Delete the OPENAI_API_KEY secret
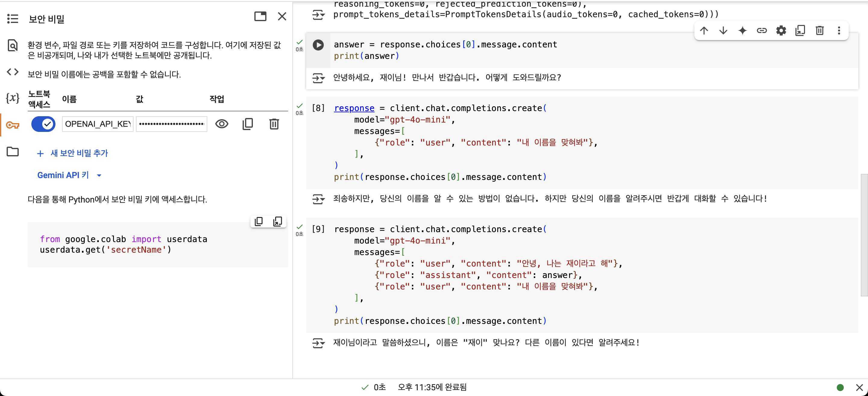 274,124
